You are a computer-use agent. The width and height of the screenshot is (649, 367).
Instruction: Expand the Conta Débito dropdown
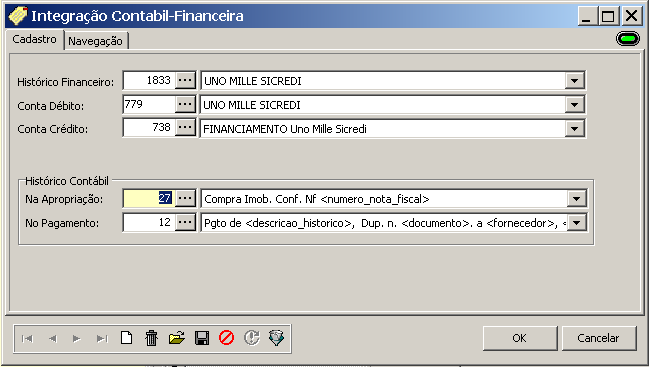[x=574, y=105]
